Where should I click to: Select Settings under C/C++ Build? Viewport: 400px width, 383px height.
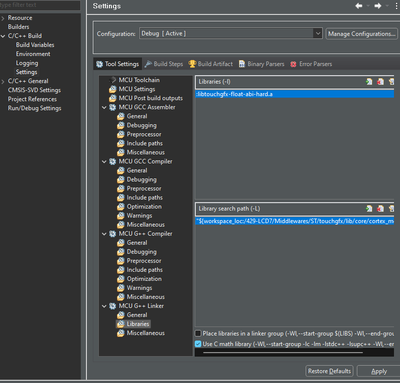pyautogui.click(x=26, y=72)
